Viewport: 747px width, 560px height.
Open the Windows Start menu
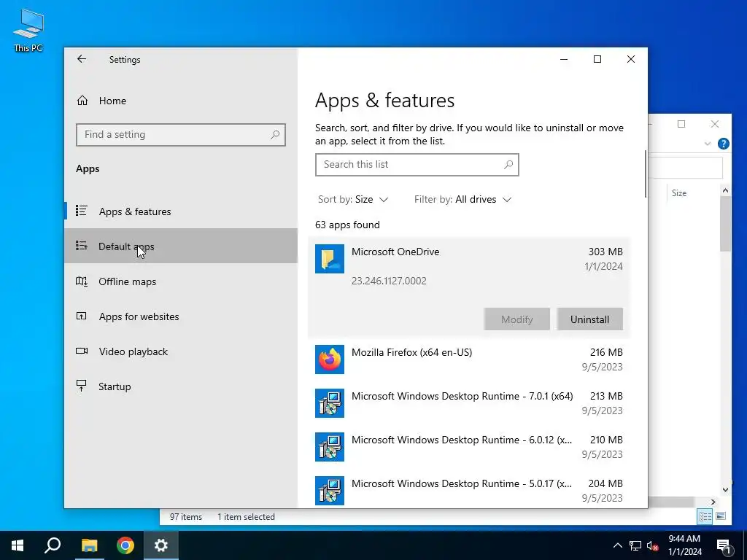tap(18, 545)
